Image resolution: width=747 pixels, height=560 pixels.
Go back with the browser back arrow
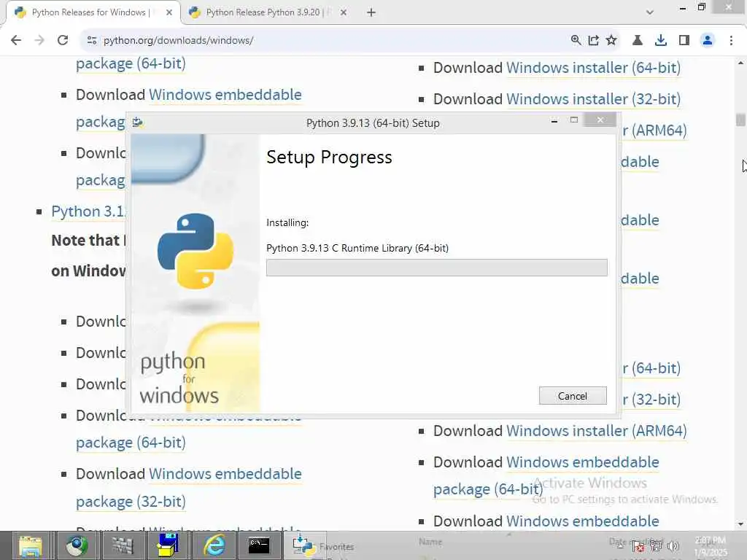16,40
